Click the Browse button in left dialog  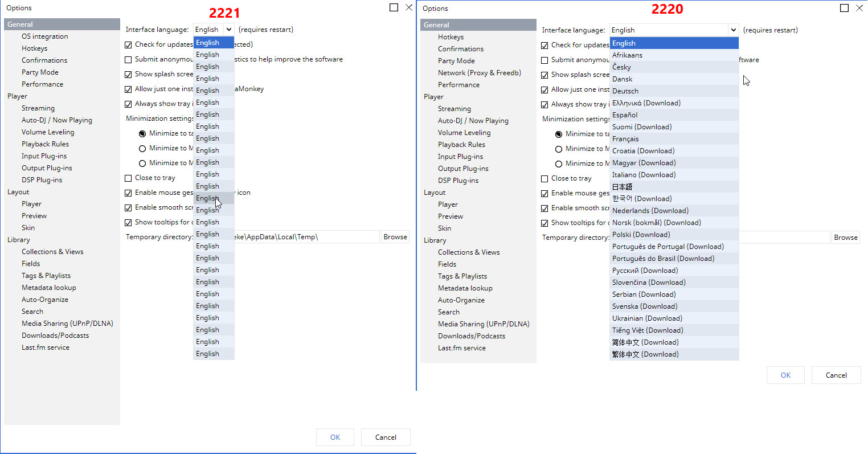[395, 237]
